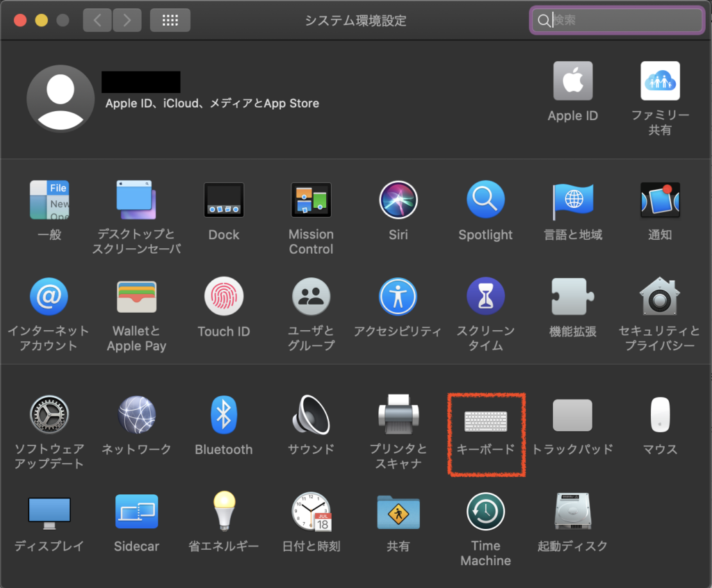Click the back navigation arrow
Viewport: 712px width, 588px height.
[97, 20]
